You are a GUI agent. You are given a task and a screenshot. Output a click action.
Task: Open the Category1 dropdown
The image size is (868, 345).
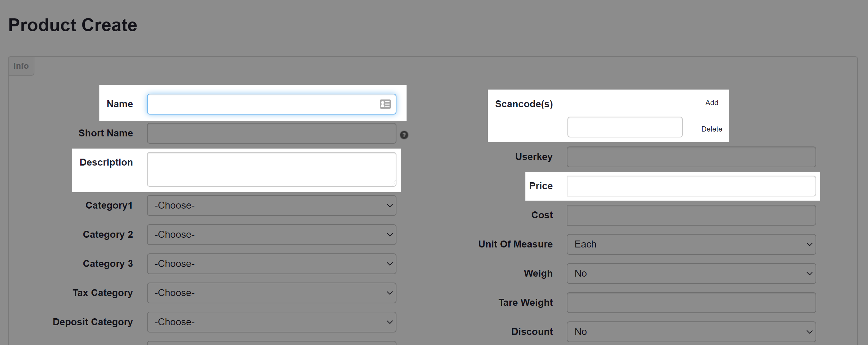[271, 205]
